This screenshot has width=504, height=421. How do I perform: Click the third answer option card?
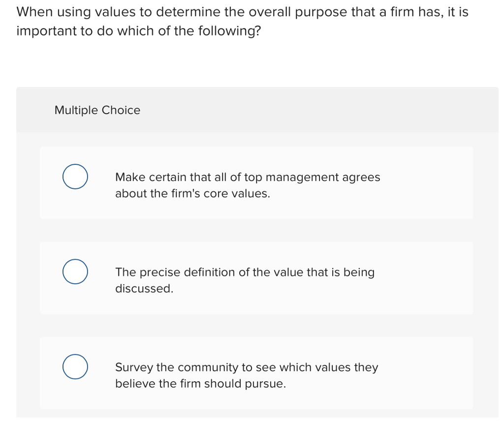point(256,373)
